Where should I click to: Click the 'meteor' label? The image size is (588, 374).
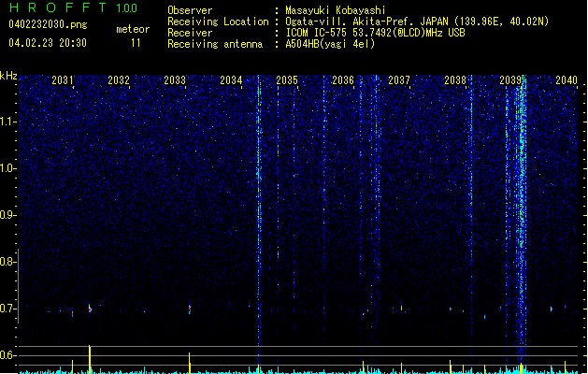tap(133, 29)
